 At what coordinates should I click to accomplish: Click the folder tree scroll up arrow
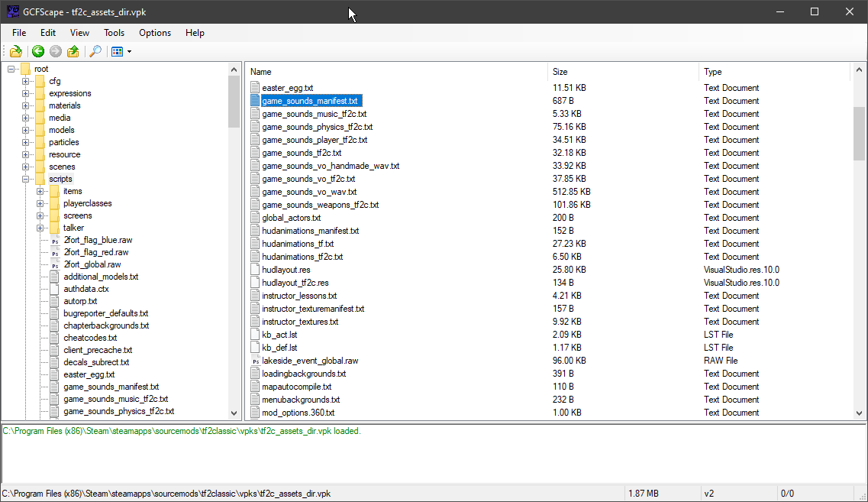[234, 70]
